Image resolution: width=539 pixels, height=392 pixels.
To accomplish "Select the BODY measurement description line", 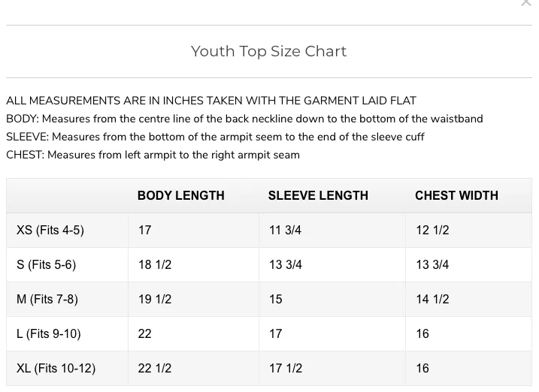I will 244,119.
